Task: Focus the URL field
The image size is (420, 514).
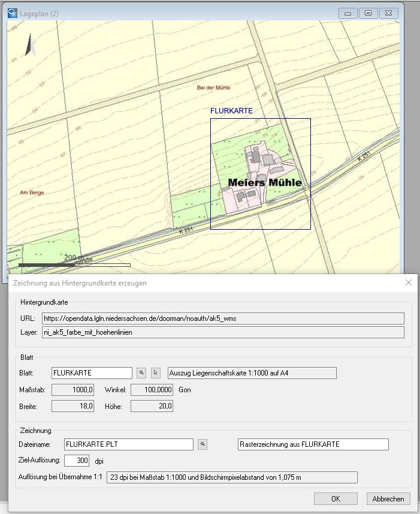Action: (223, 318)
